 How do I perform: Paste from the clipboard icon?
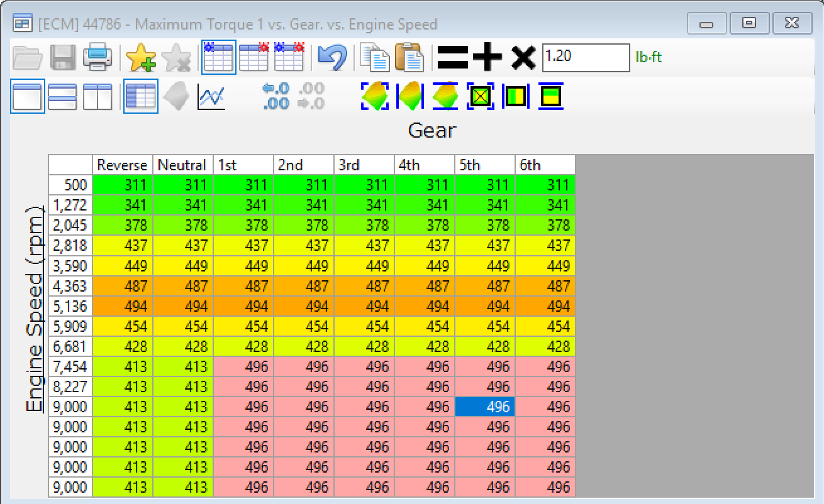[x=409, y=58]
